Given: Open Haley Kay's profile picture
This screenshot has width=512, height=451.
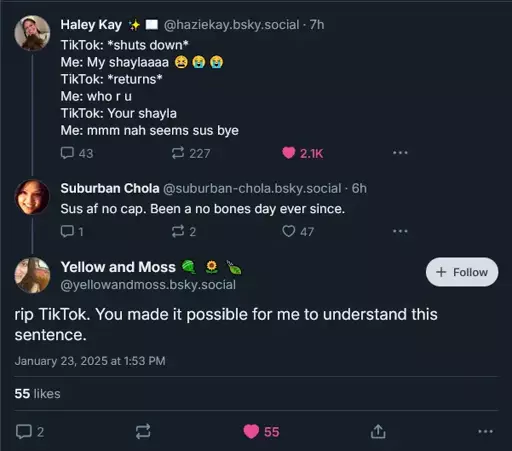Looking at the screenshot, I should [x=32, y=33].
